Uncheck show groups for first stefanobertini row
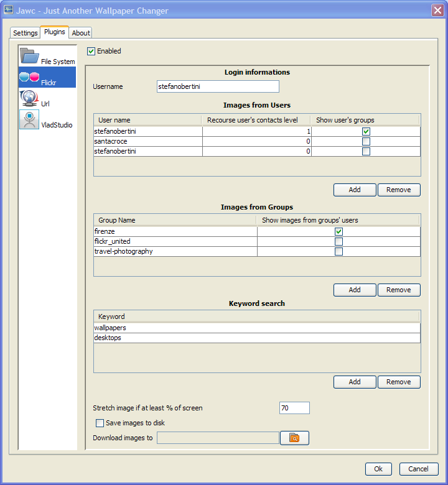 [366, 131]
